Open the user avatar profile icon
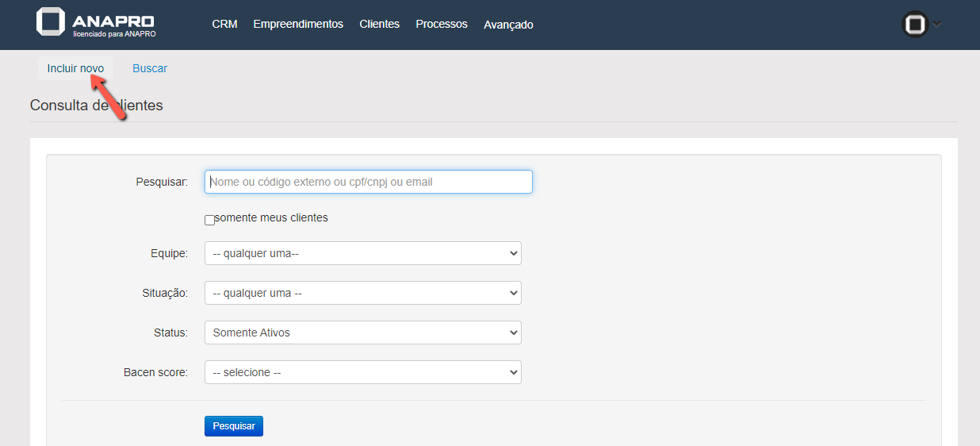This screenshot has height=446, width=980. [915, 25]
